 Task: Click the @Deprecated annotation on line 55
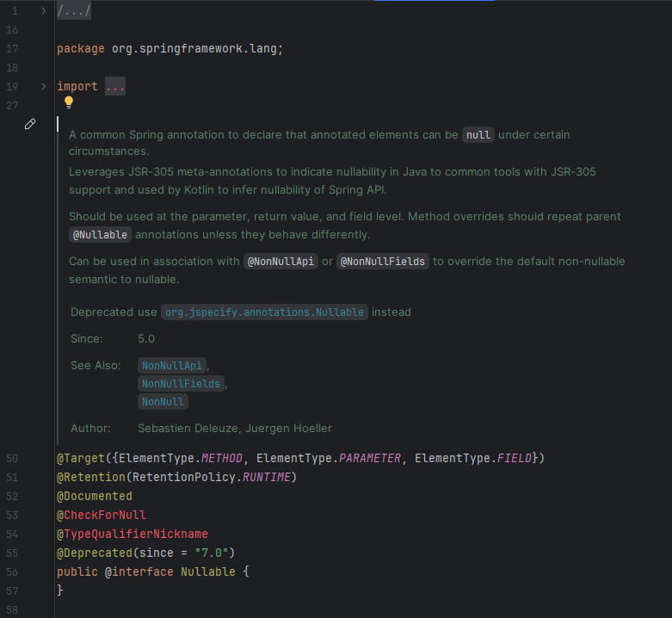click(x=95, y=553)
